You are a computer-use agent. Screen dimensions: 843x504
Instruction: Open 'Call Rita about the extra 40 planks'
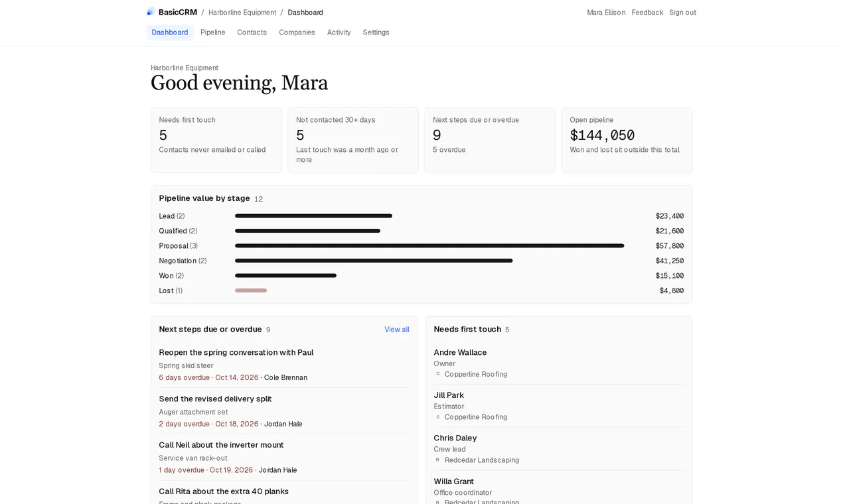click(x=224, y=492)
